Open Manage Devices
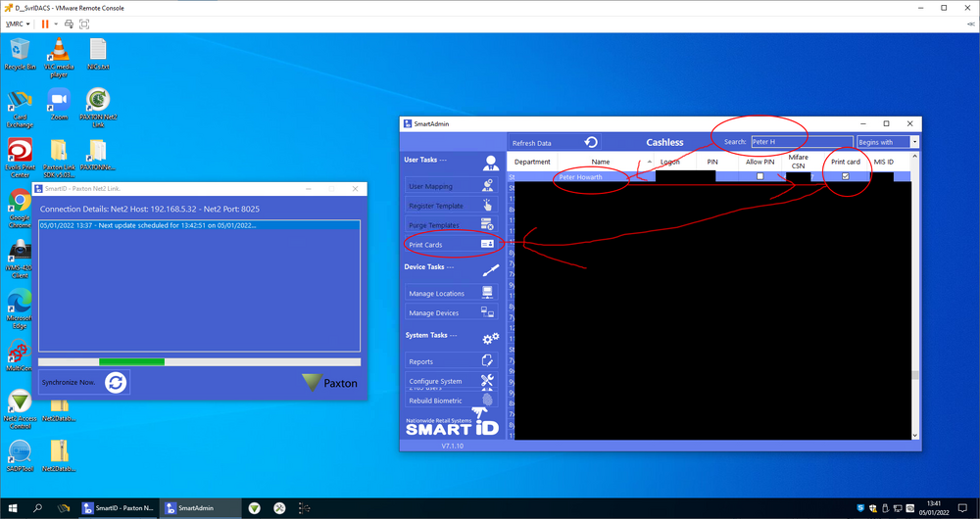Viewport: 980px width, 519px height. [451, 312]
